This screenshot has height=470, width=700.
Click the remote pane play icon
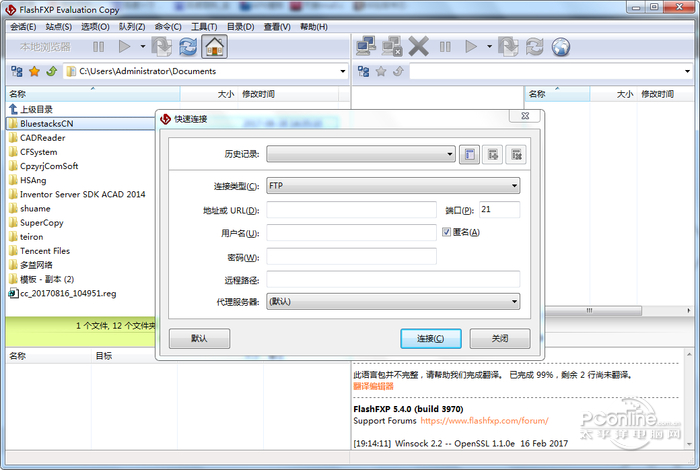(471, 46)
